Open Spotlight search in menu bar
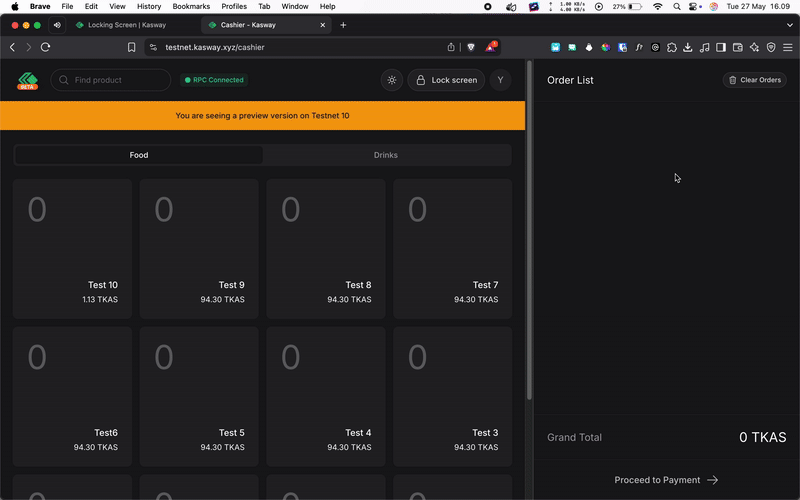800x500 pixels. click(677, 7)
